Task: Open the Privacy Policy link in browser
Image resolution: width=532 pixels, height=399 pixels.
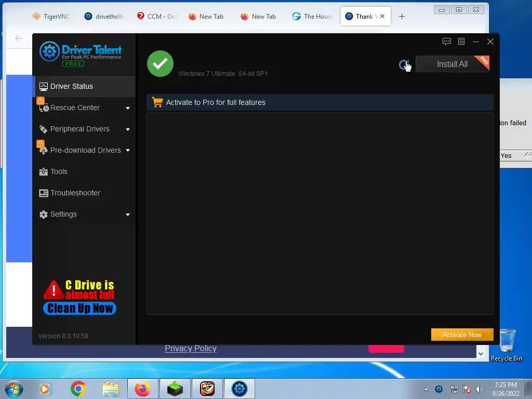Action: click(x=191, y=349)
